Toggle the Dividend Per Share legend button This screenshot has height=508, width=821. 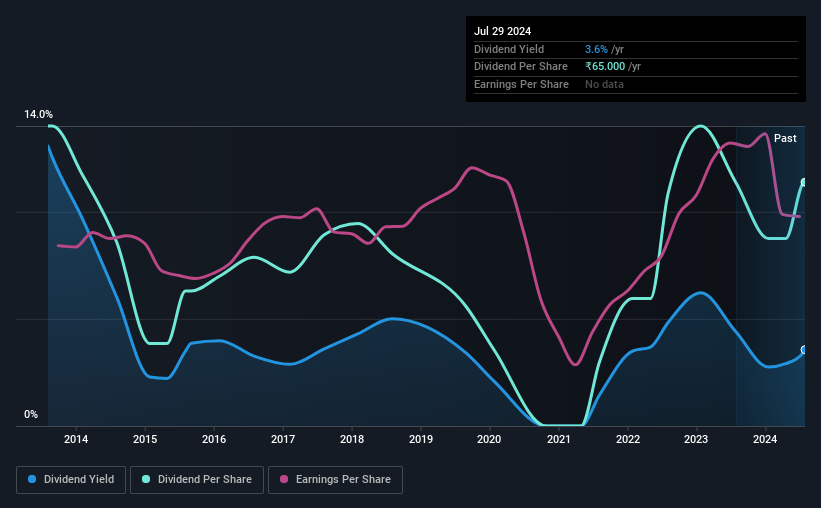coord(197,480)
